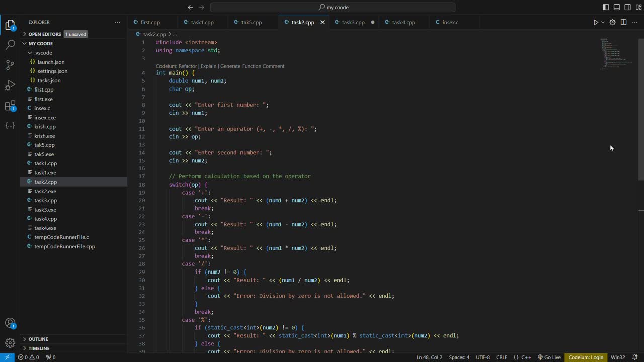Open the Accounts menu icon
The width and height of the screenshot is (644, 362).
coord(10,323)
